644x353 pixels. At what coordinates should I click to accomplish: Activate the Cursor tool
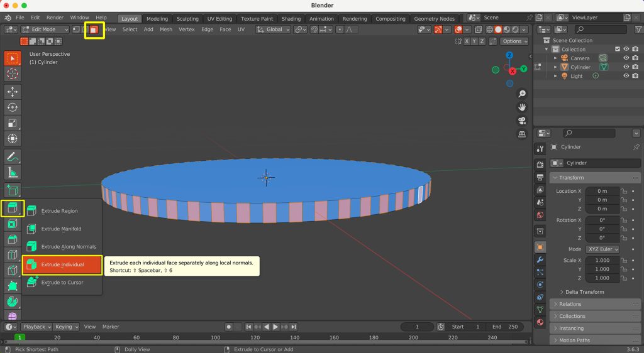pyautogui.click(x=13, y=73)
